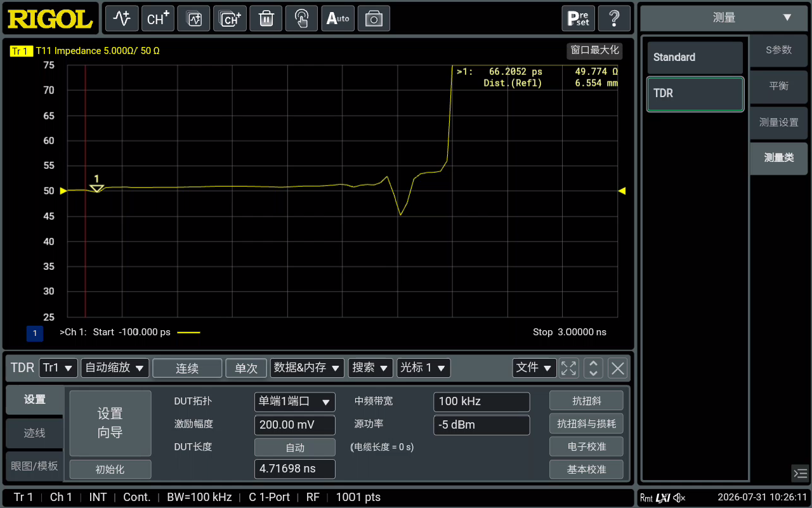Select the 眼图/模板 tab
The height and width of the screenshot is (508, 812).
click(35, 466)
